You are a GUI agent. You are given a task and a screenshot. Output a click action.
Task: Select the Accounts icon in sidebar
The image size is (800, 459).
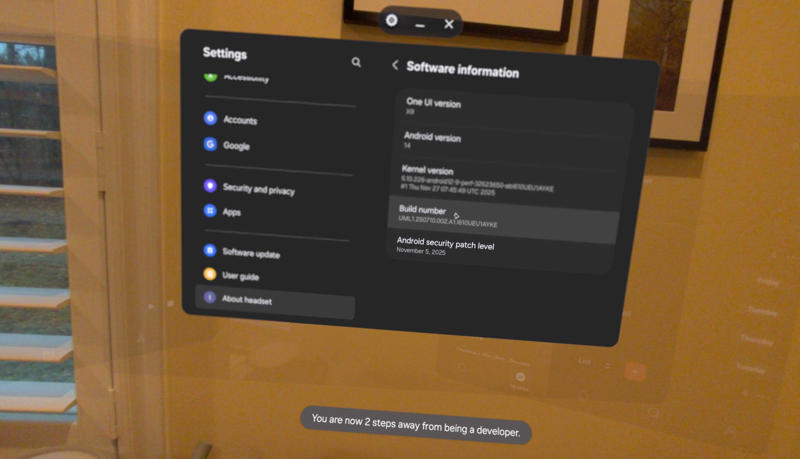point(210,118)
